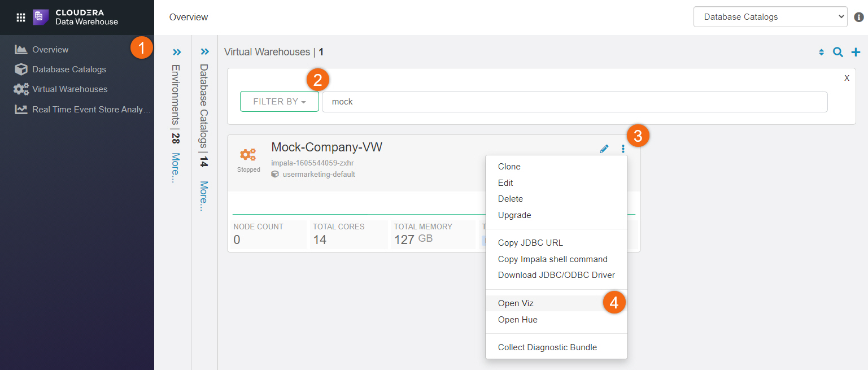Click the Virtual Warehouses gears icon in sidebar

(x=21, y=89)
